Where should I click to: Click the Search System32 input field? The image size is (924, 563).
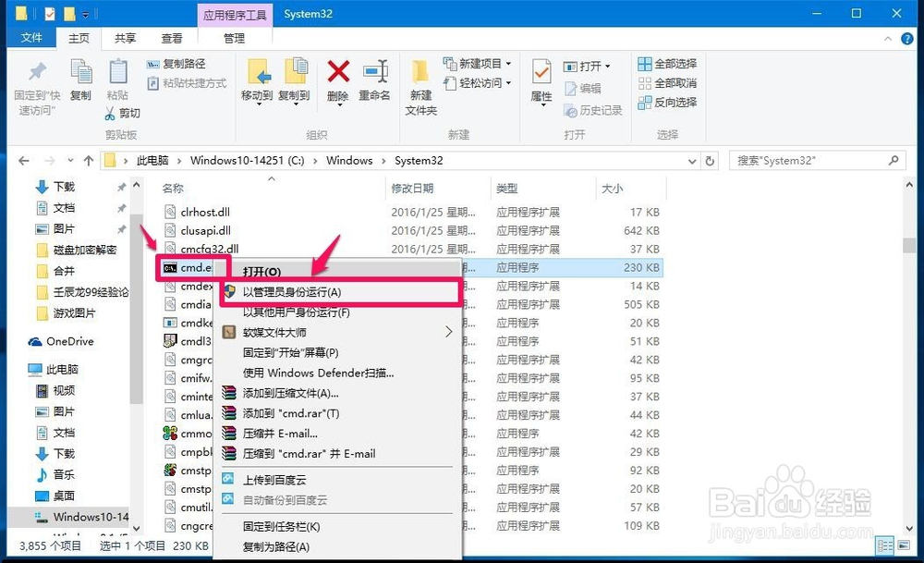pyautogui.click(x=818, y=160)
